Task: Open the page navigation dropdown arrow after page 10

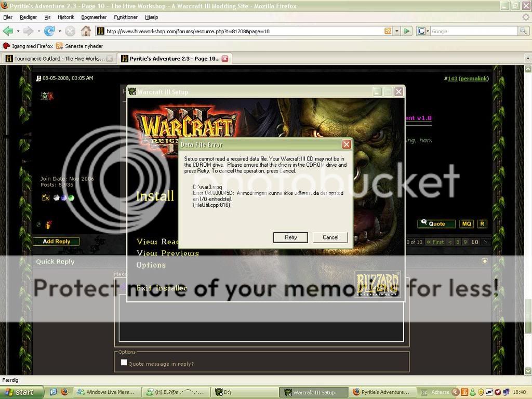Action: [486, 242]
